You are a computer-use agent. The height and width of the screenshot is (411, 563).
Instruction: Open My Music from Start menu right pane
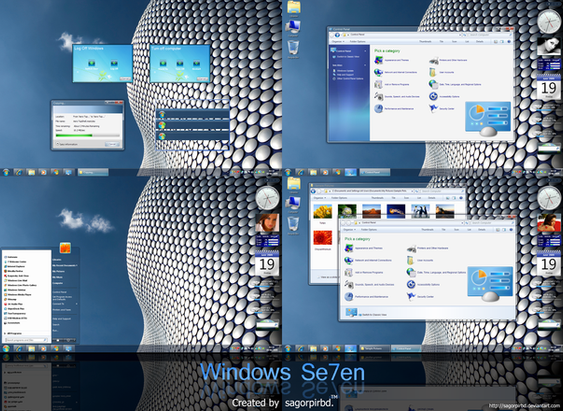(x=57, y=277)
